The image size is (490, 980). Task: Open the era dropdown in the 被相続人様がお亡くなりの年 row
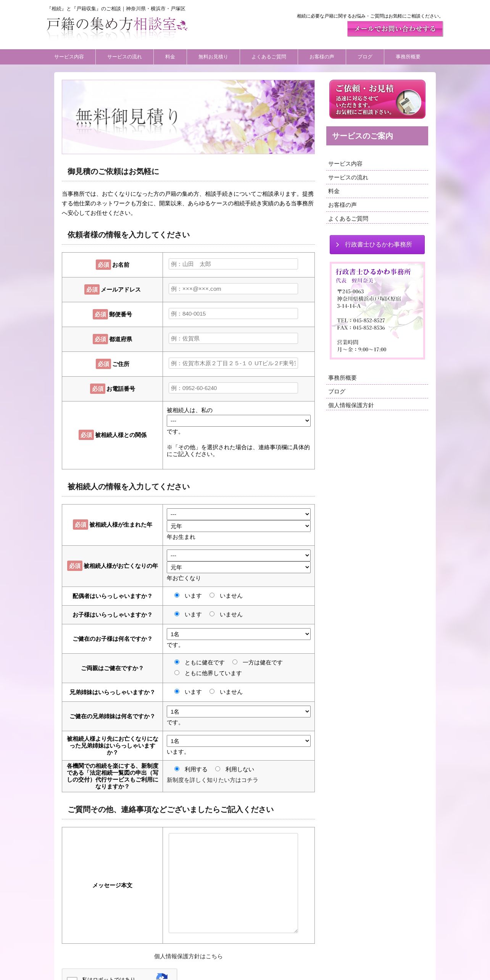[x=239, y=556]
